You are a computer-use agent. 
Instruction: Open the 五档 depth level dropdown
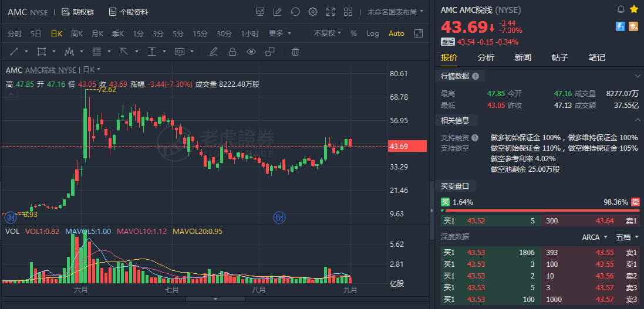pyautogui.click(x=628, y=237)
